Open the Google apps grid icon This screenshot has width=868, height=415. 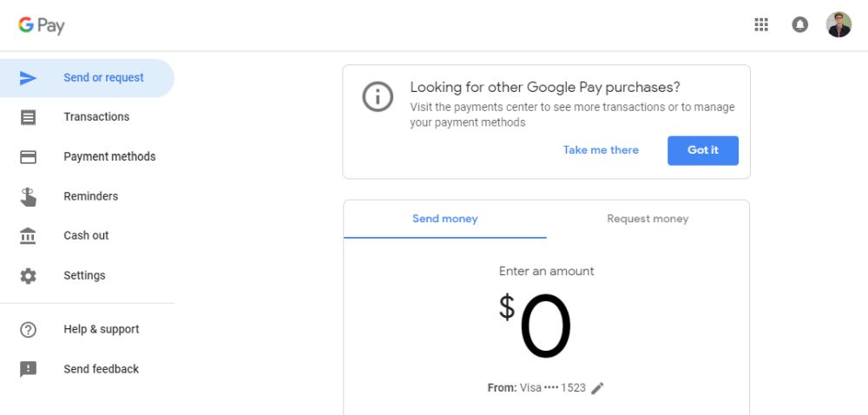point(761,25)
